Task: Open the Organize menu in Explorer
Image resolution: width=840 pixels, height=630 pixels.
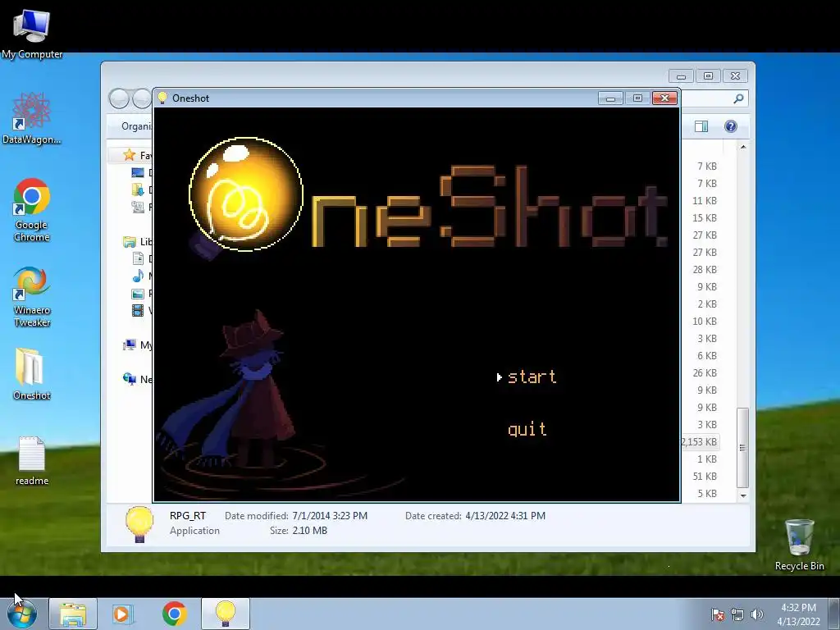Action: coord(137,126)
